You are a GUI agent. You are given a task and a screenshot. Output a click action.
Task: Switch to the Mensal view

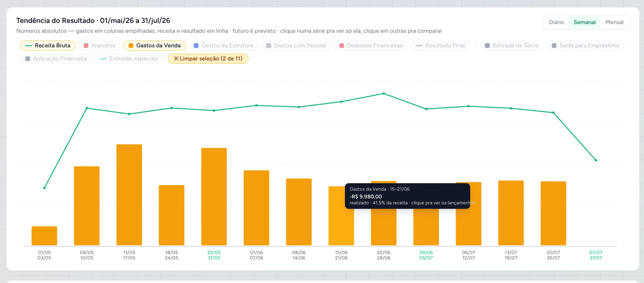pyautogui.click(x=614, y=22)
